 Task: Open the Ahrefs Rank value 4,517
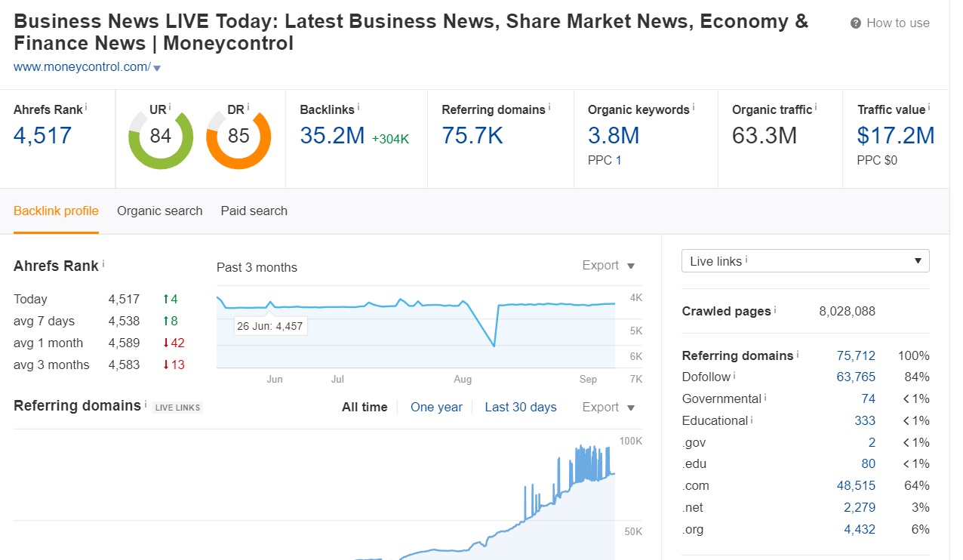pos(43,136)
